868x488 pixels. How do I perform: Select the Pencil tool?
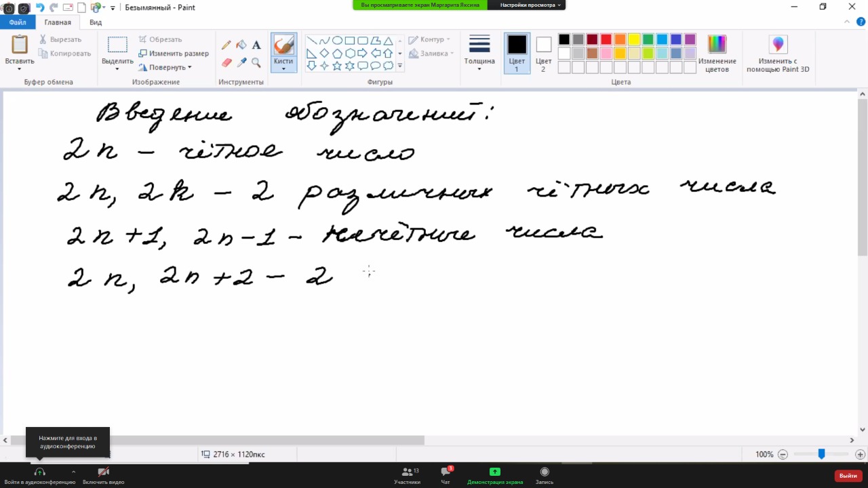(x=226, y=45)
